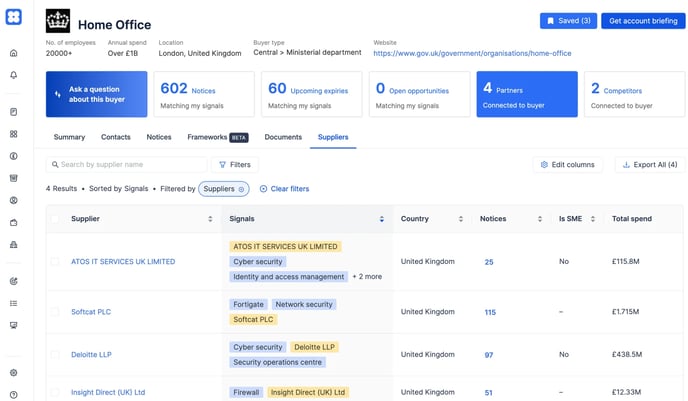
Task: Click the Home Office crown crest logo
Action: 58,21
